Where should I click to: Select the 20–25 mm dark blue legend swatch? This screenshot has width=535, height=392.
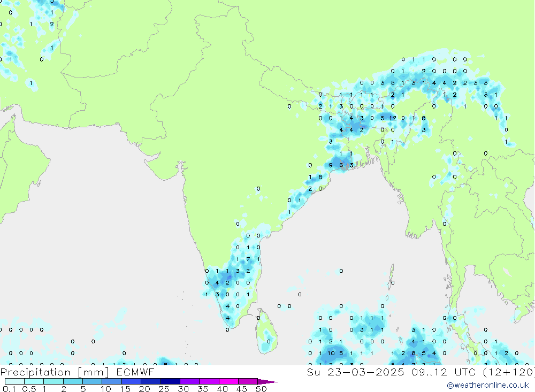pyautogui.click(x=150, y=381)
